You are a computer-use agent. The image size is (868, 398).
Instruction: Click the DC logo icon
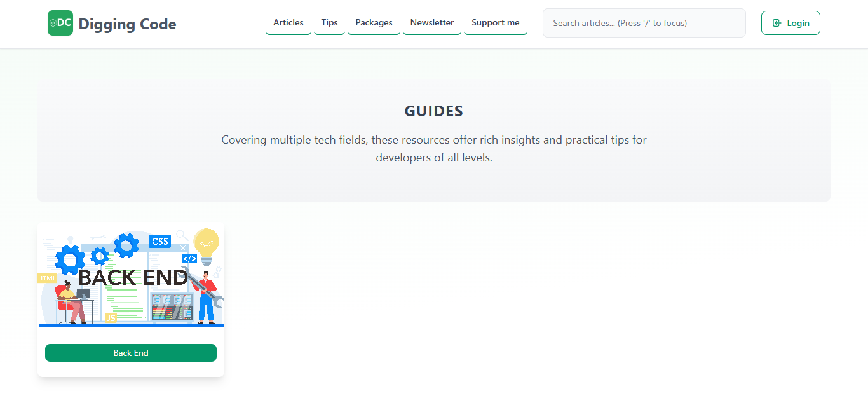point(60,22)
